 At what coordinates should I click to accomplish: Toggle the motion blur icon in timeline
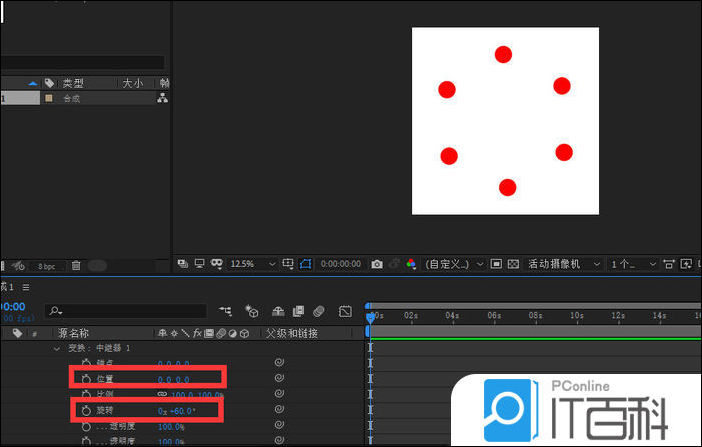tap(319, 311)
